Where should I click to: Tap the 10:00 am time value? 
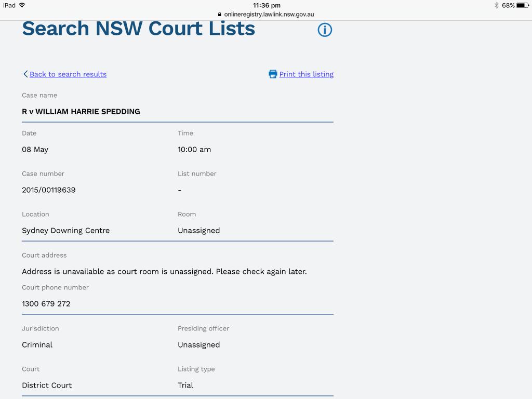(x=194, y=150)
